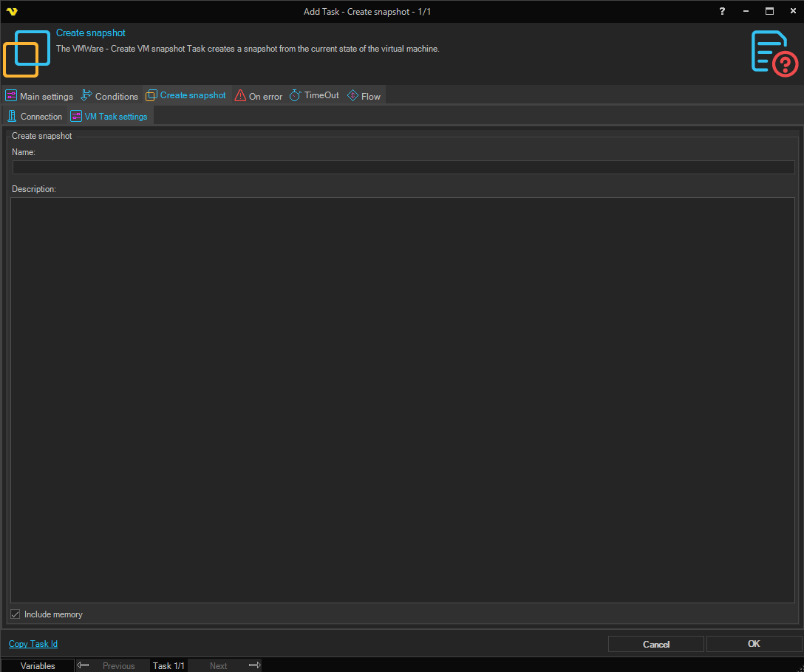Image resolution: width=804 pixels, height=672 pixels.
Task: Open the Flow tab
Action: (x=364, y=97)
